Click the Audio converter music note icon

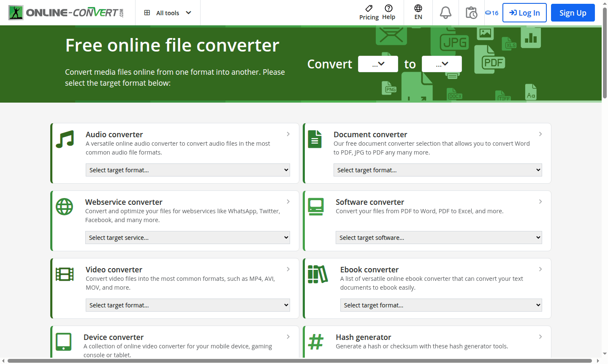coord(64,139)
